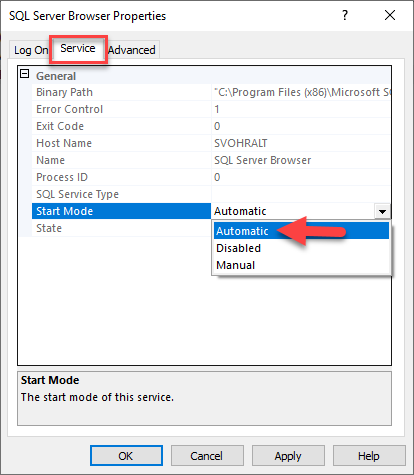Screen dimensions: 414x475
Task: Select the Service tab
Action: 78,49
